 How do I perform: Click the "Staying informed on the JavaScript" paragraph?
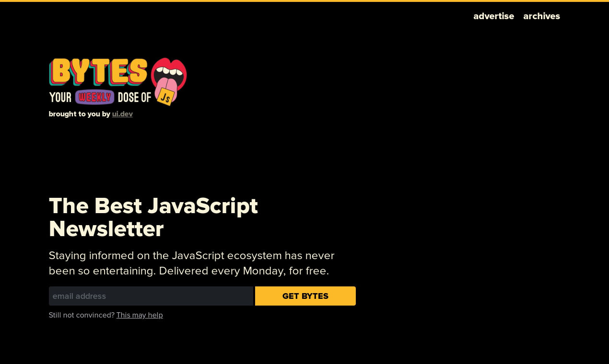coord(192,263)
